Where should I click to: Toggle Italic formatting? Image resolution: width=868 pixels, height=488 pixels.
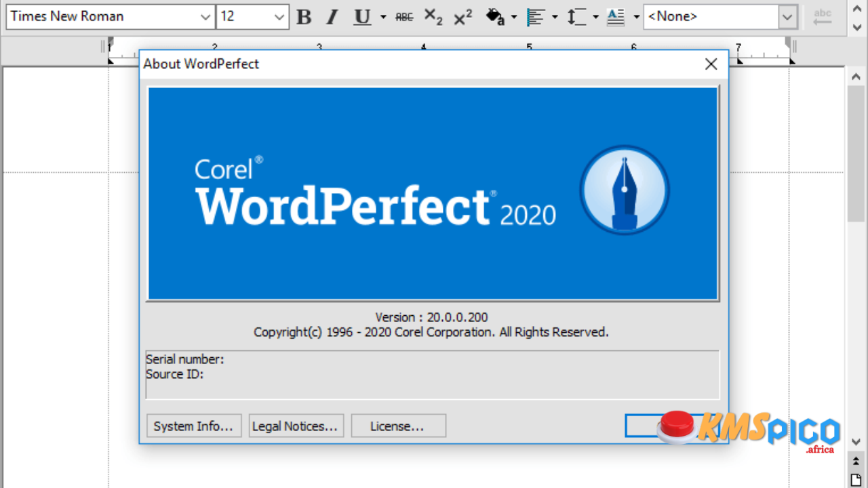click(x=332, y=17)
